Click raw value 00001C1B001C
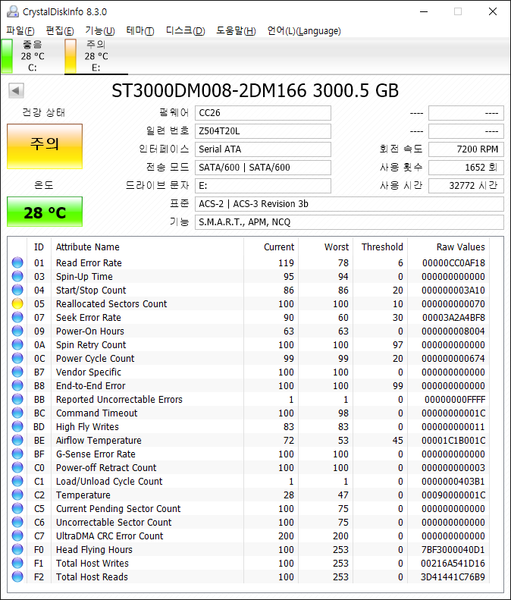Viewport: 511px width, 600px height. tap(454, 440)
